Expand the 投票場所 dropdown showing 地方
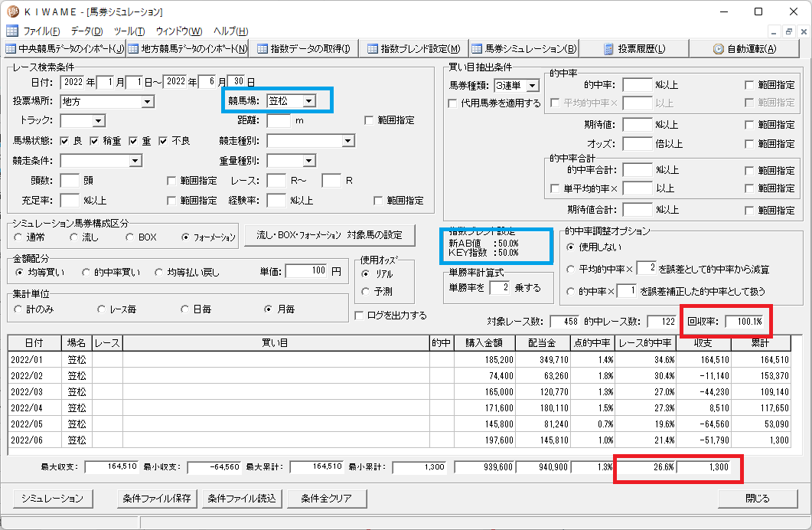Viewport: 812px width, 530px height. click(148, 102)
